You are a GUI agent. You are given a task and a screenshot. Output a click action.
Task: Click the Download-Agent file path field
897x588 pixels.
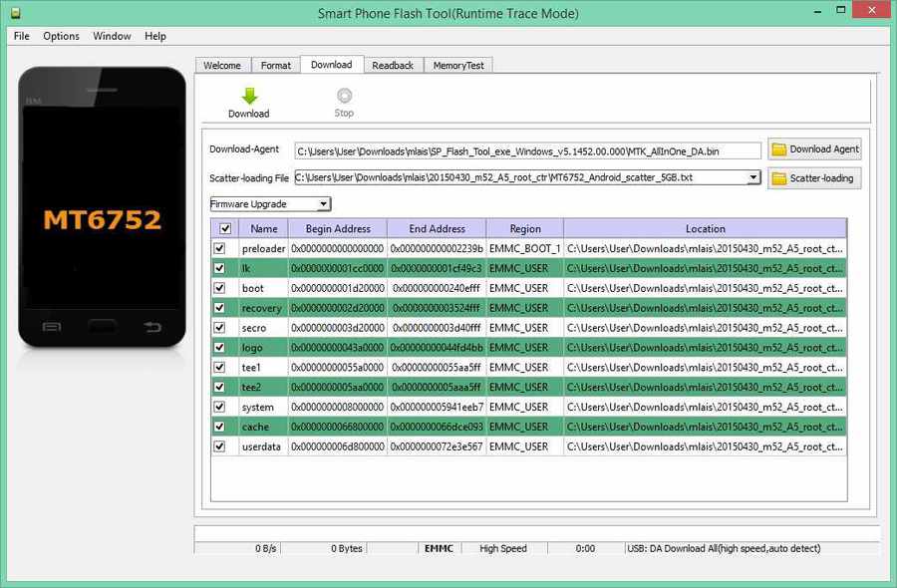tap(527, 151)
